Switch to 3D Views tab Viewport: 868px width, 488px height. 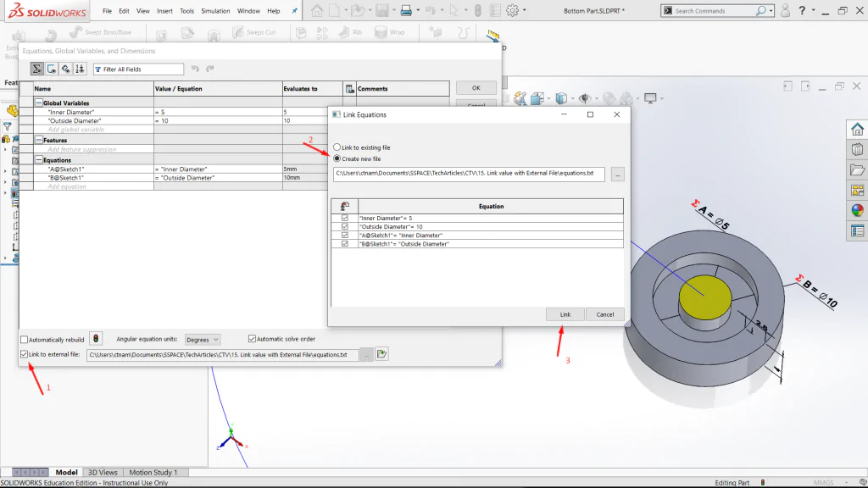pos(103,472)
